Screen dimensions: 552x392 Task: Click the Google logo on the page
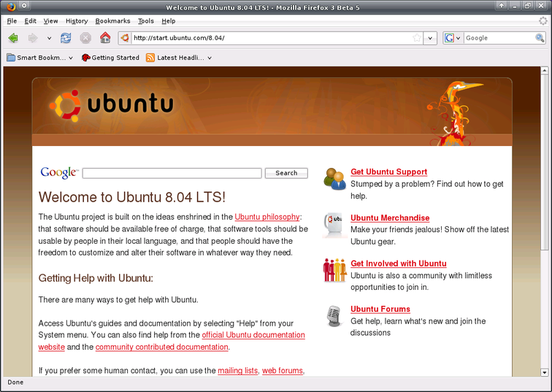pyautogui.click(x=59, y=172)
